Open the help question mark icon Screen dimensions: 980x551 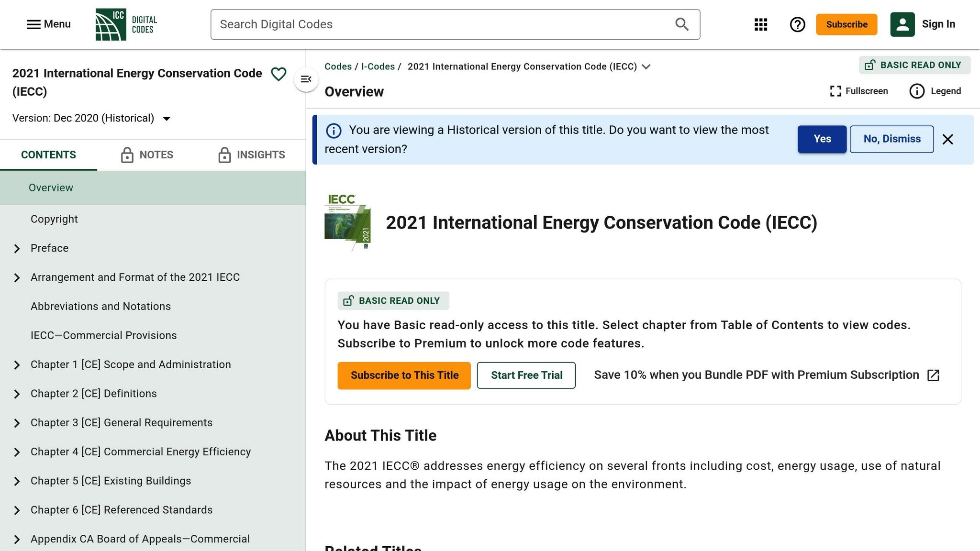797,24
